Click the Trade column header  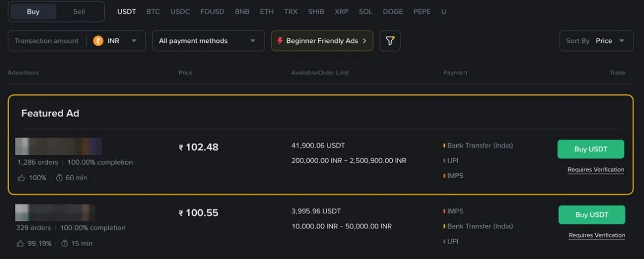[x=617, y=72]
